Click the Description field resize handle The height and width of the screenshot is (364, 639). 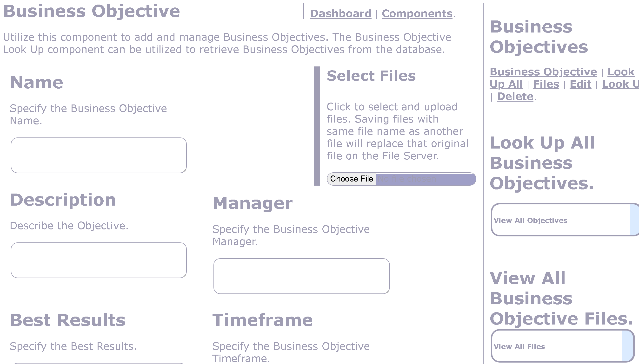click(x=184, y=276)
